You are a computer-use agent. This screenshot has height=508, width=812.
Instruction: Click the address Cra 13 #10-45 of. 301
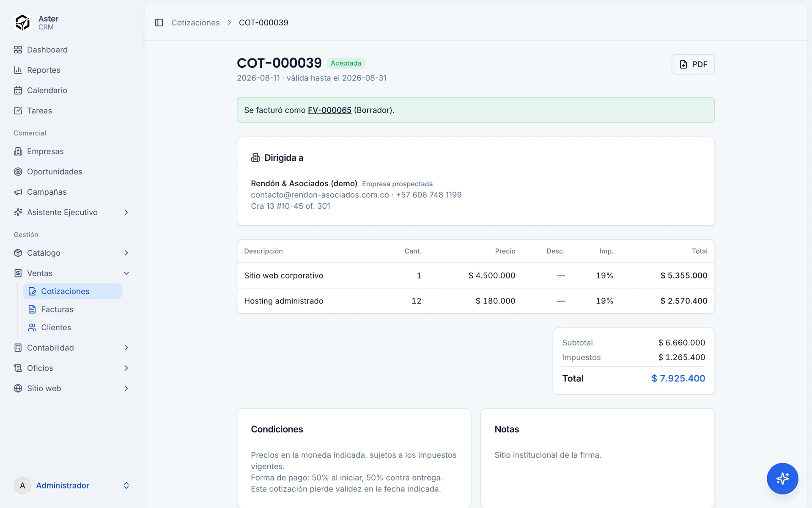(291, 206)
